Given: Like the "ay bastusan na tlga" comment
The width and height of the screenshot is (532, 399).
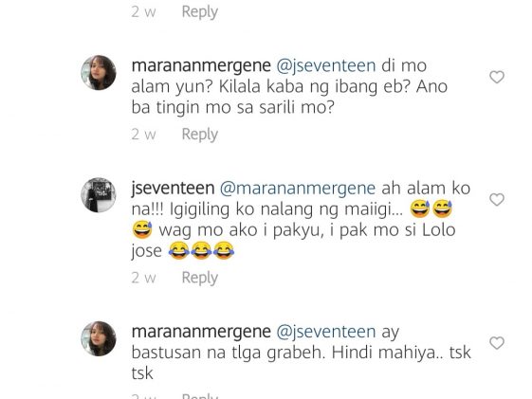Looking at the screenshot, I should tap(497, 343).
